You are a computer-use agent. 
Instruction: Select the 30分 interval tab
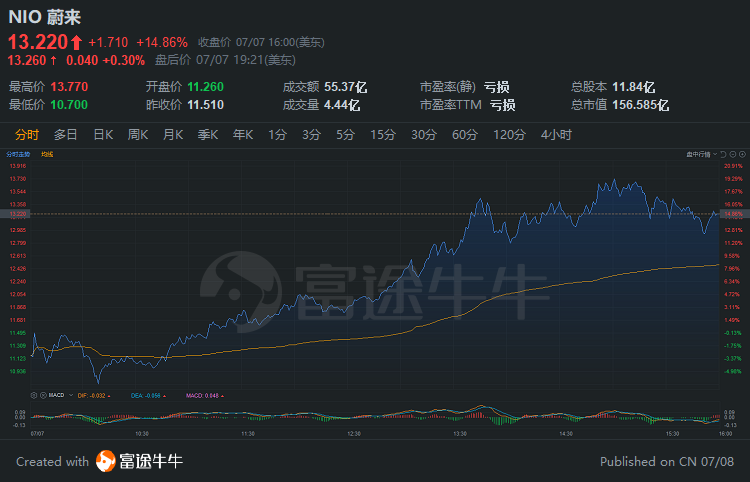pyautogui.click(x=424, y=135)
